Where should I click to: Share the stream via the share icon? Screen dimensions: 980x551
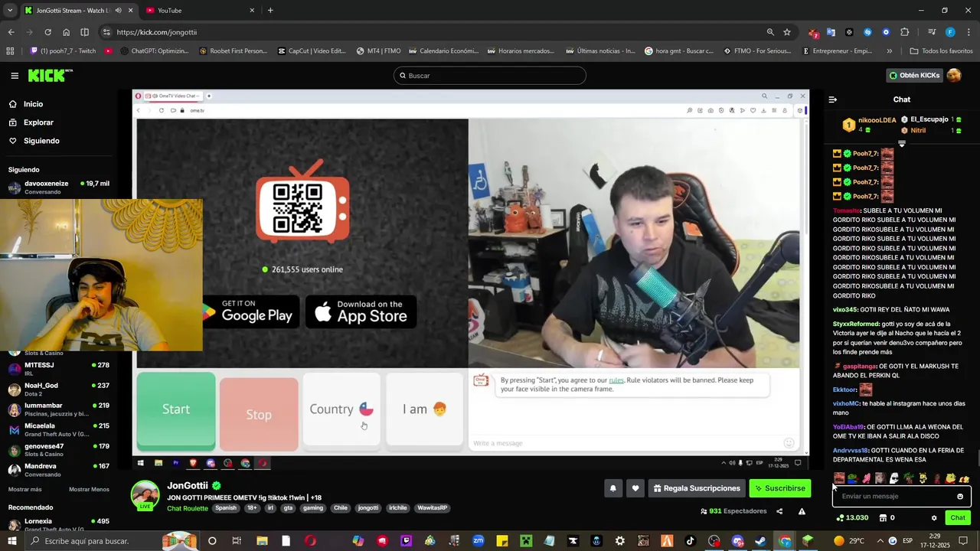pos(779,511)
